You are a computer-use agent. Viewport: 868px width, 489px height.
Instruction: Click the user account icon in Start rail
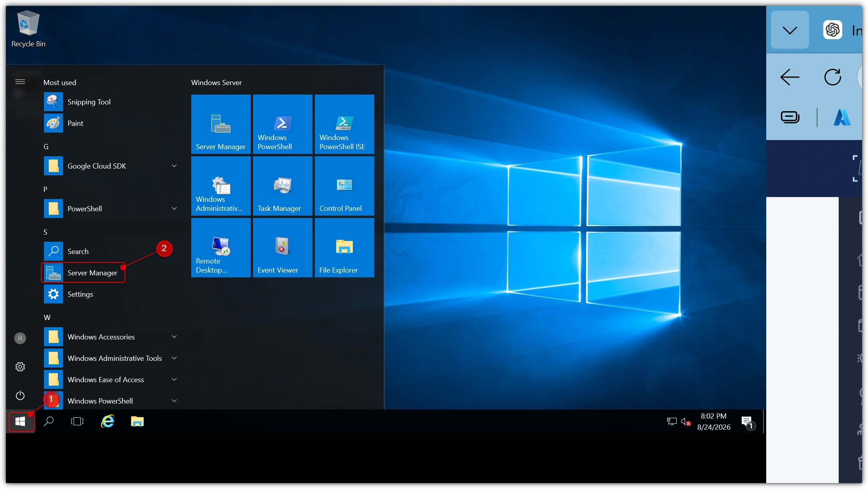click(x=20, y=338)
